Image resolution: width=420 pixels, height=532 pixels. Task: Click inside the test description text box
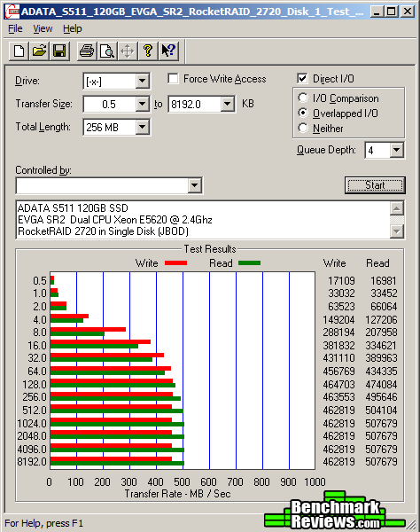(x=204, y=220)
